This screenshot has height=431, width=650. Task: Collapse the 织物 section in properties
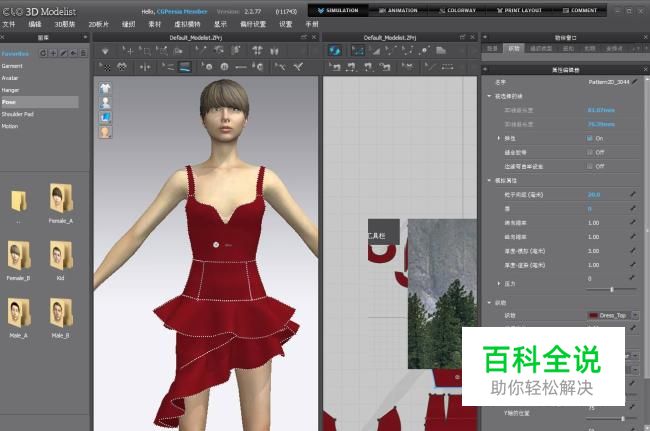click(x=488, y=301)
